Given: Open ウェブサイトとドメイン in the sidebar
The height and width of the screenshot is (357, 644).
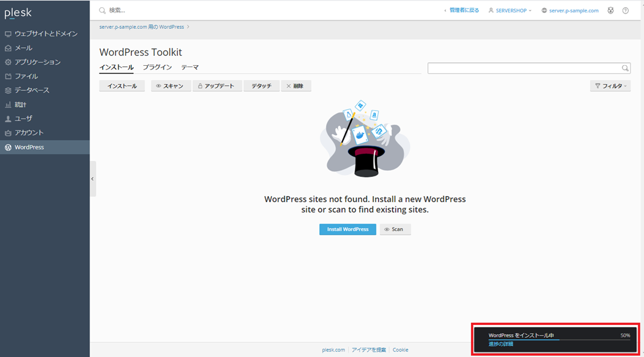Looking at the screenshot, I should tap(45, 34).
